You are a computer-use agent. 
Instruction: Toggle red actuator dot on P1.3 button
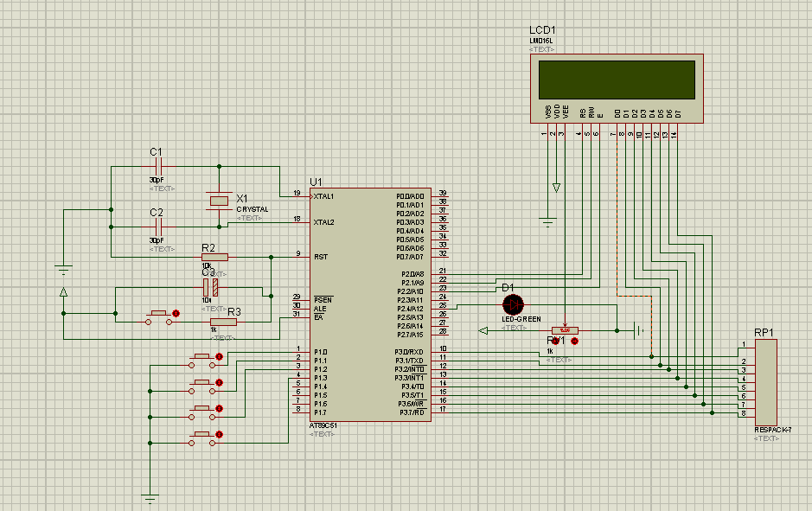click(219, 434)
